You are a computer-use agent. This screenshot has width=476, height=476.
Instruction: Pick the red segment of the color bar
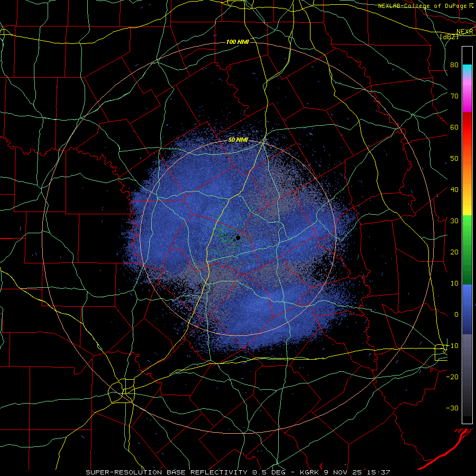[x=467, y=127]
